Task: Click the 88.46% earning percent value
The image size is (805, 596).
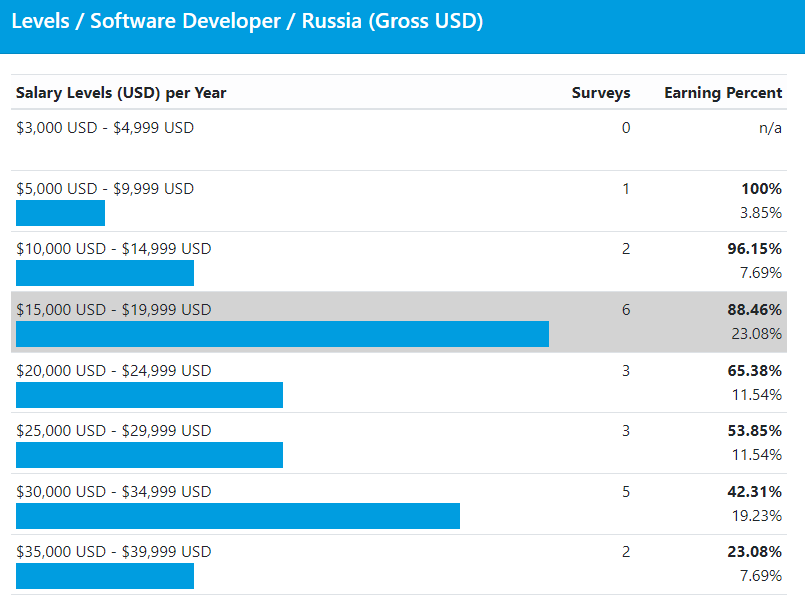Action: pyautogui.click(x=754, y=310)
